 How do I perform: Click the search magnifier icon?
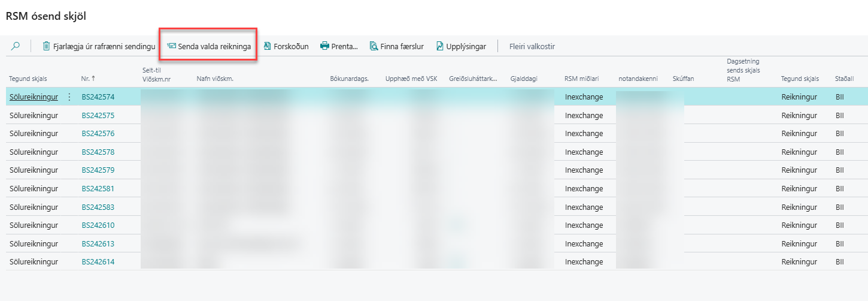click(16, 46)
